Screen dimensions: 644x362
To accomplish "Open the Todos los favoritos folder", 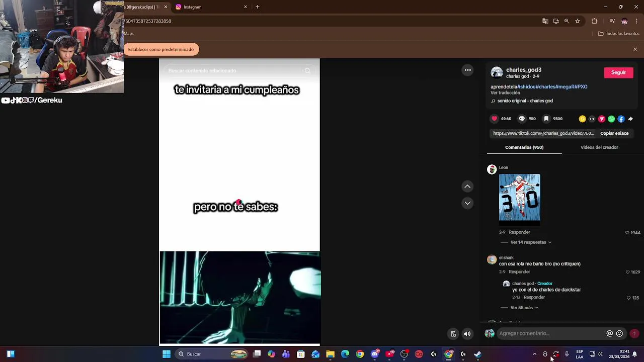I will pos(618,34).
